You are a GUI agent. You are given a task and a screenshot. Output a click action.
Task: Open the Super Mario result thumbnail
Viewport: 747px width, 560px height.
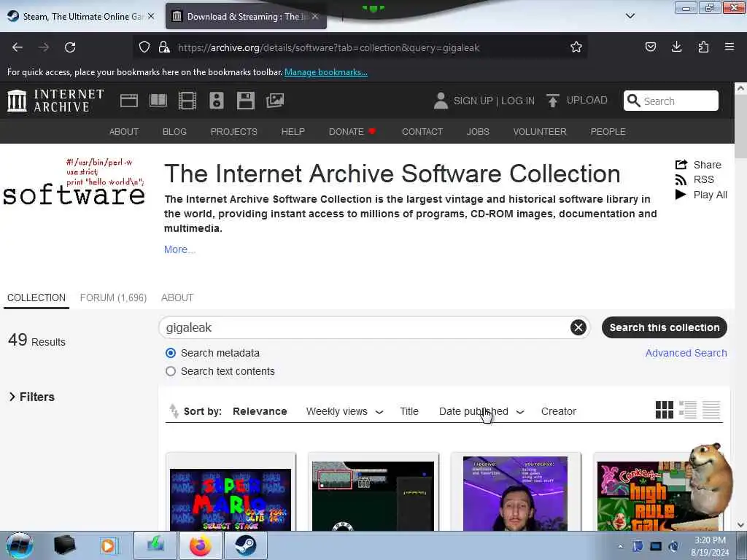click(231, 499)
